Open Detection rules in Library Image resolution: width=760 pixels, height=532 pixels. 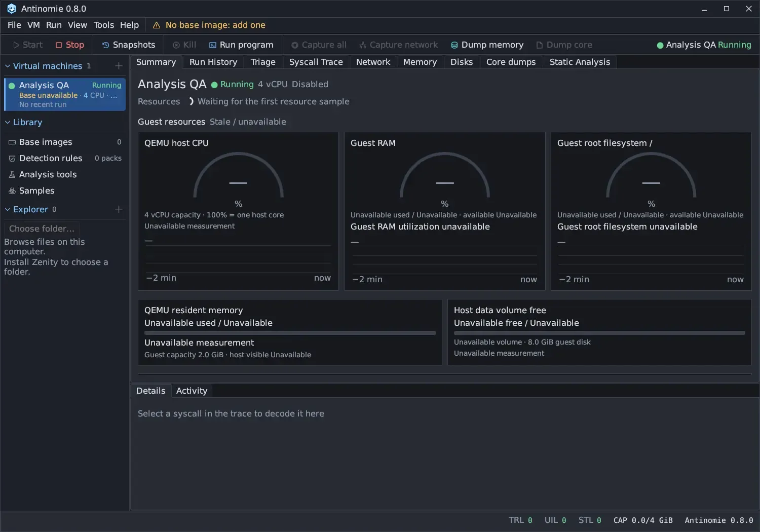pos(65,158)
